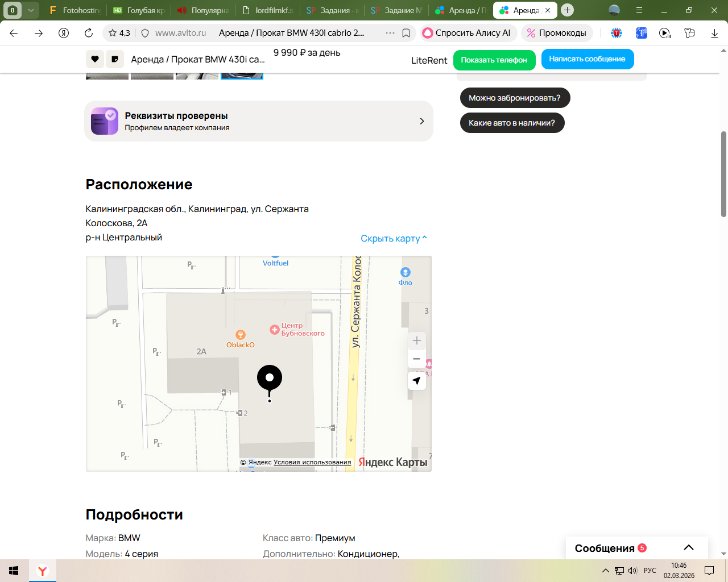
Task: Hide the map via Скрыть карту
Action: click(394, 238)
